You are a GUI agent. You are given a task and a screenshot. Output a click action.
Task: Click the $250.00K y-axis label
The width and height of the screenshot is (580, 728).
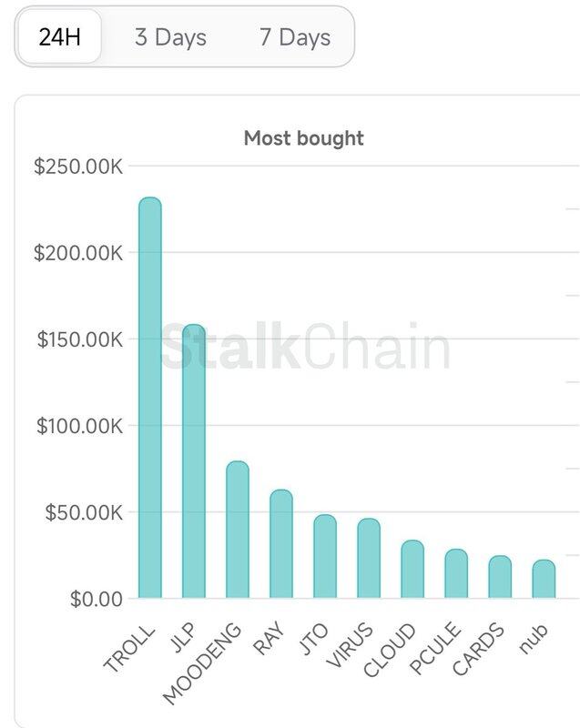(77, 167)
